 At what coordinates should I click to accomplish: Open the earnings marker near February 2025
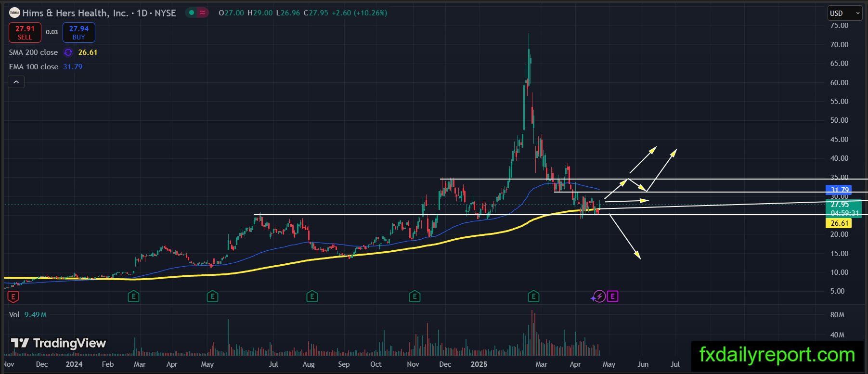[533, 297]
